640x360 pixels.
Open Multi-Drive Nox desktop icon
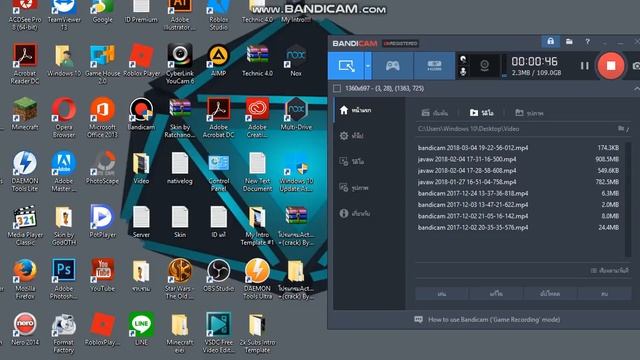(x=296, y=114)
